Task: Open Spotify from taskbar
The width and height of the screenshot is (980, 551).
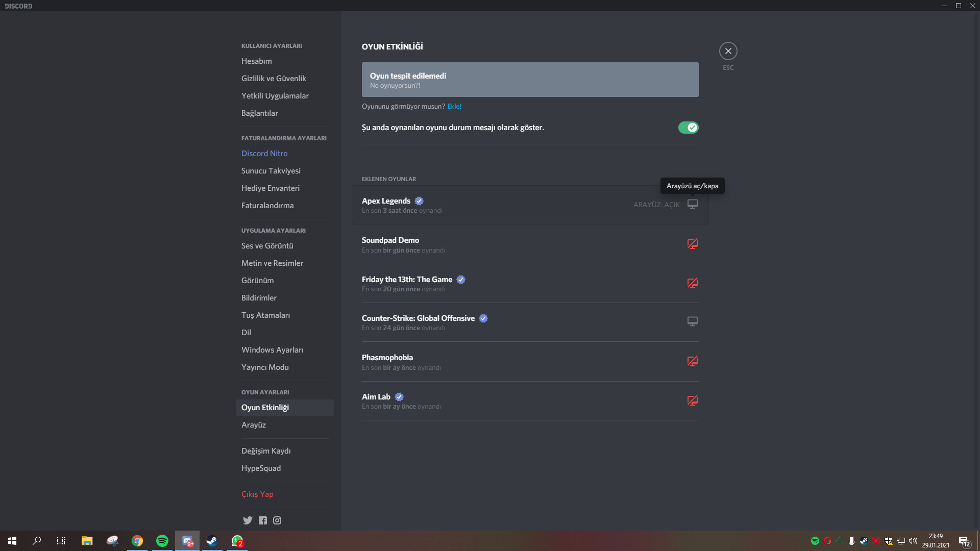Action: coord(162,541)
